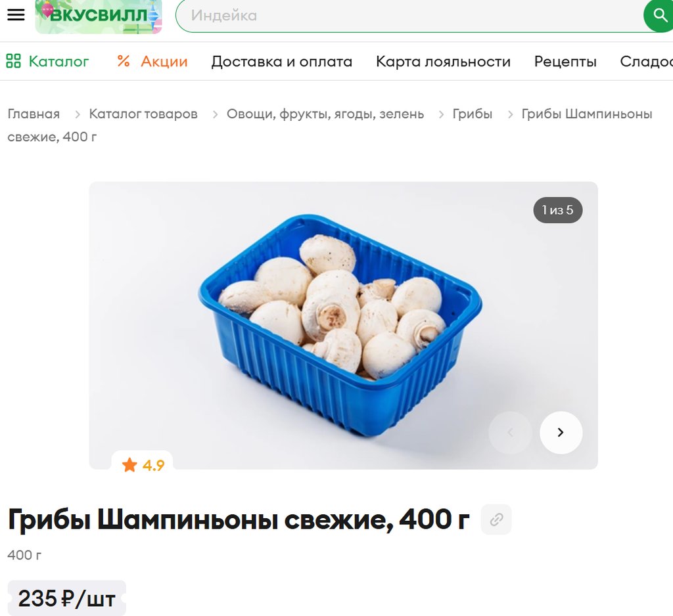Open Каталог товаров breadcrumb link
673x616 pixels.
pos(143,114)
